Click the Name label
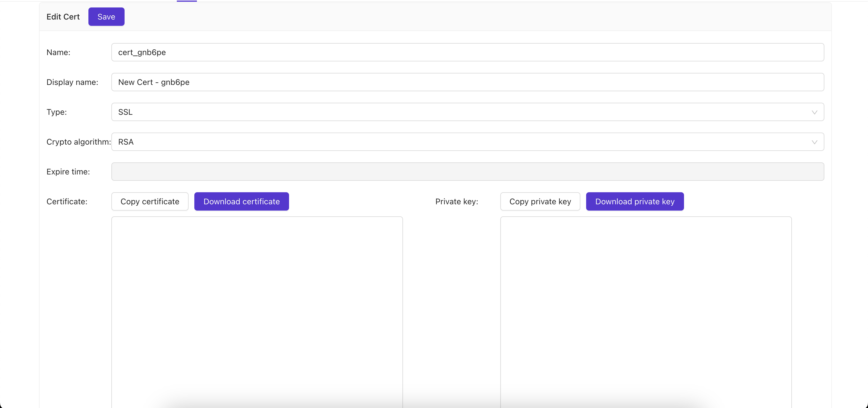This screenshot has height=408, width=868. (x=58, y=53)
